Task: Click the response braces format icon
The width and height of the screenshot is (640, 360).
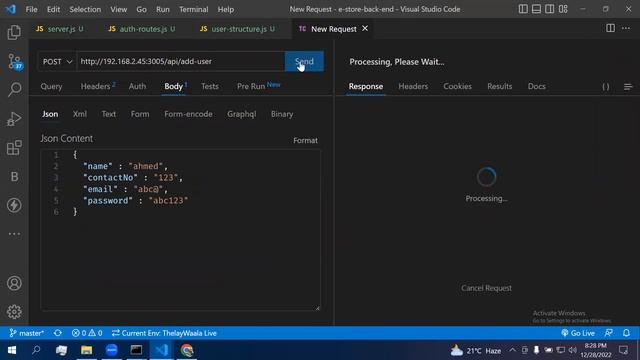Action: [606, 87]
